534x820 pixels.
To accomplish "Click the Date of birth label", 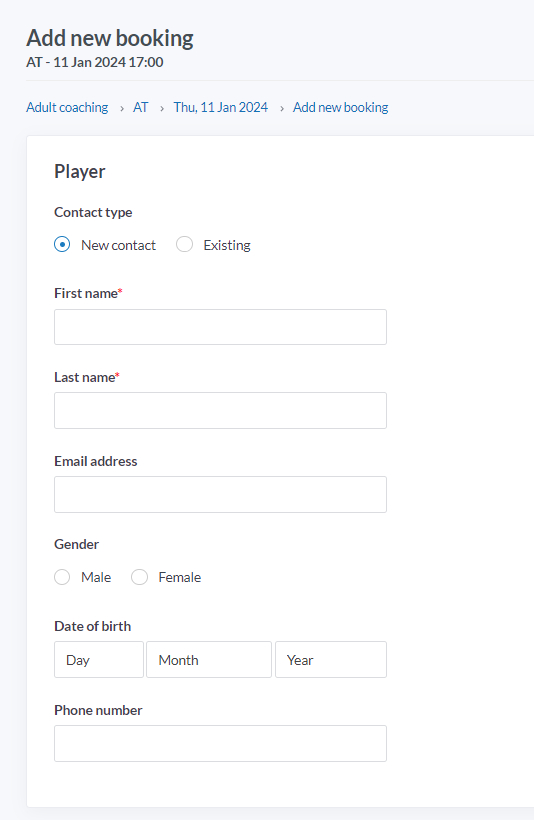I will [x=93, y=626].
